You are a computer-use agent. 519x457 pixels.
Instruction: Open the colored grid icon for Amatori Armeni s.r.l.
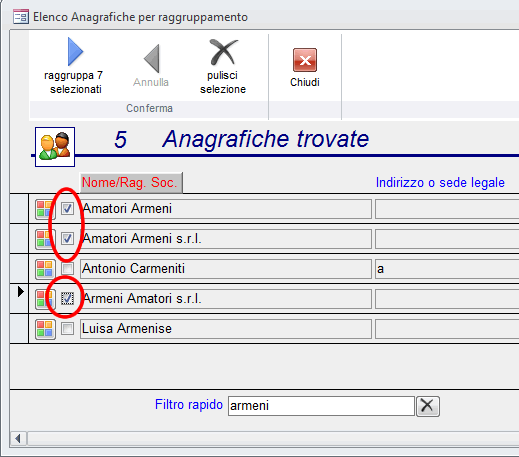45,239
